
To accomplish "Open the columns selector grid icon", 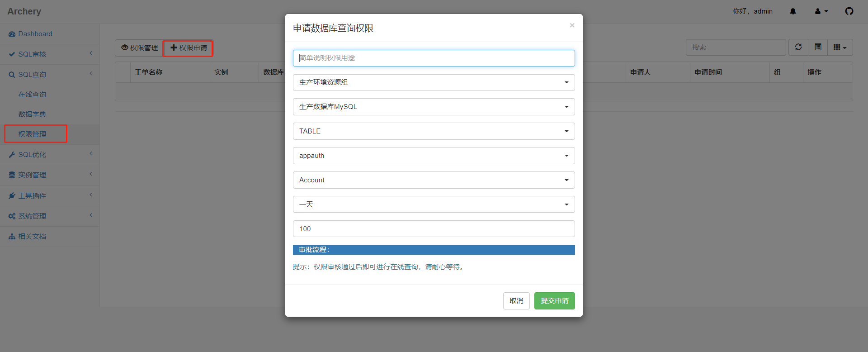I will click(840, 47).
